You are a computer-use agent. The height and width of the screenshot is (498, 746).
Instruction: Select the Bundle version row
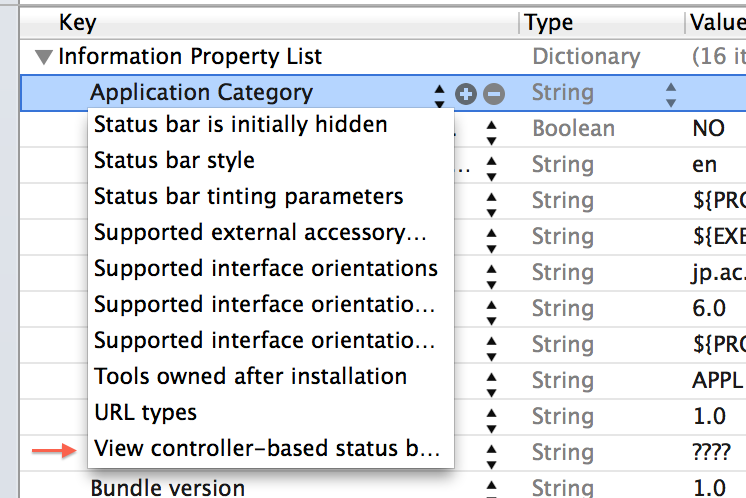tap(167, 487)
